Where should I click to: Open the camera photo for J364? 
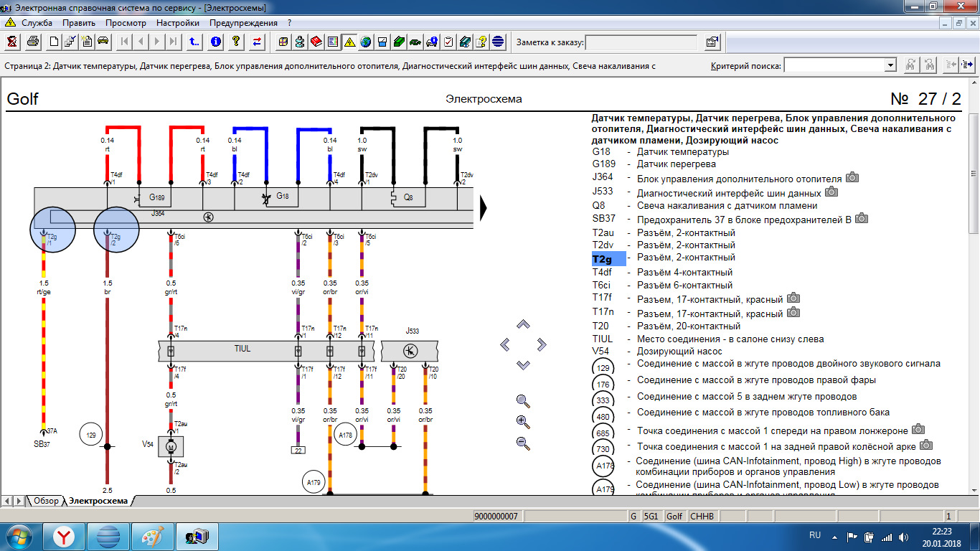click(852, 177)
